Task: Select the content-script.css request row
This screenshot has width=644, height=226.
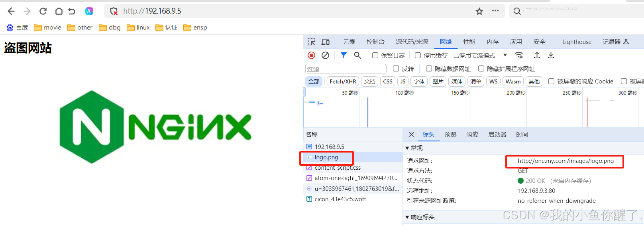Action: [353, 168]
